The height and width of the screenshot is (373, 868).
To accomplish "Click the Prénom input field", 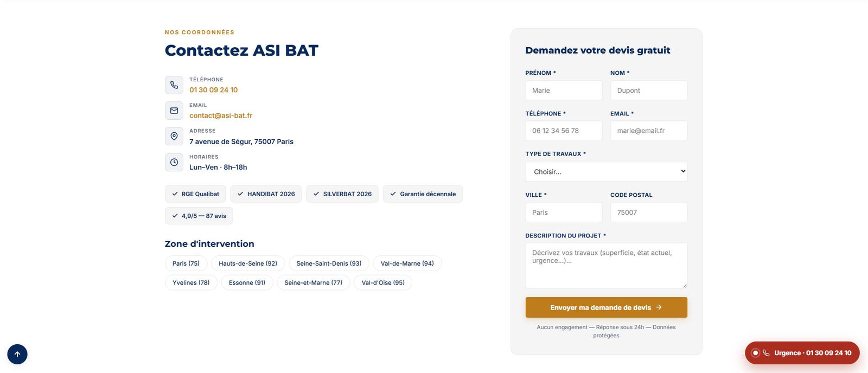I will [564, 91].
